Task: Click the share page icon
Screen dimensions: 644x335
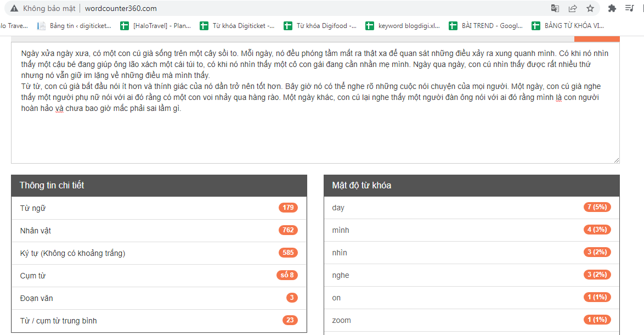Action: point(573,8)
